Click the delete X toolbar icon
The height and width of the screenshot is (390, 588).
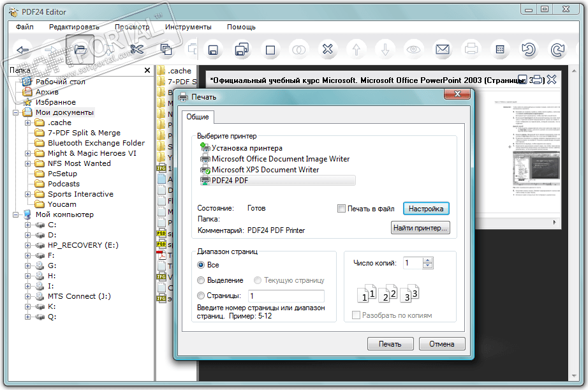[x=328, y=50]
